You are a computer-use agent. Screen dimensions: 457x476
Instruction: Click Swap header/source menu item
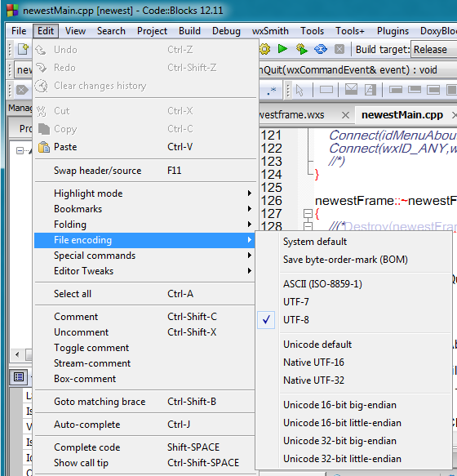[144, 171]
